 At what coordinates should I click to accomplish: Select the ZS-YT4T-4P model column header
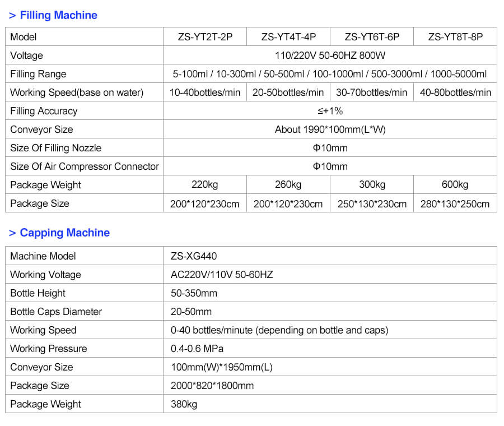click(x=288, y=37)
